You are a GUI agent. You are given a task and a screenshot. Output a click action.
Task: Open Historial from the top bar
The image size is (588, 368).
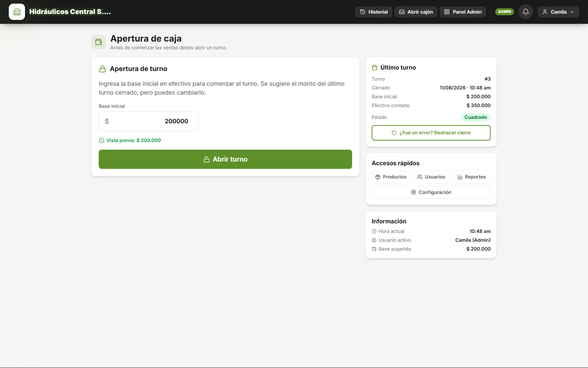pyautogui.click(x=374, y=12)
